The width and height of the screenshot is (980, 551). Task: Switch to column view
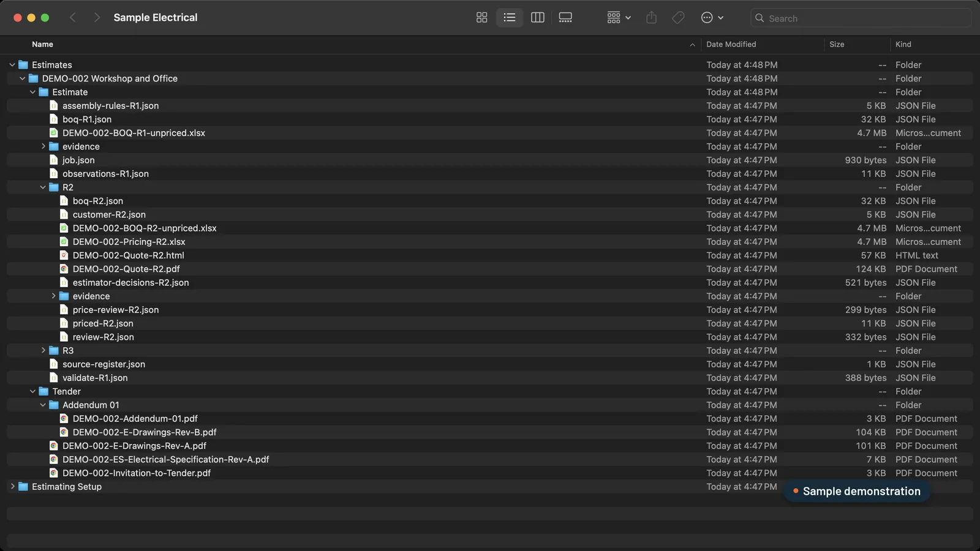pos(538,18)
